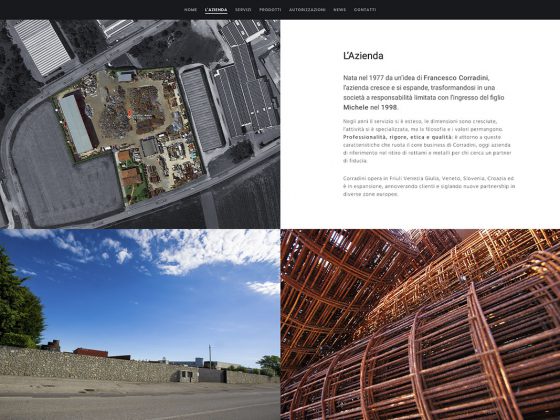Click the text 'Professionalità, rigore, etica e qualità'
560x420 pixels.
(398, 137)
